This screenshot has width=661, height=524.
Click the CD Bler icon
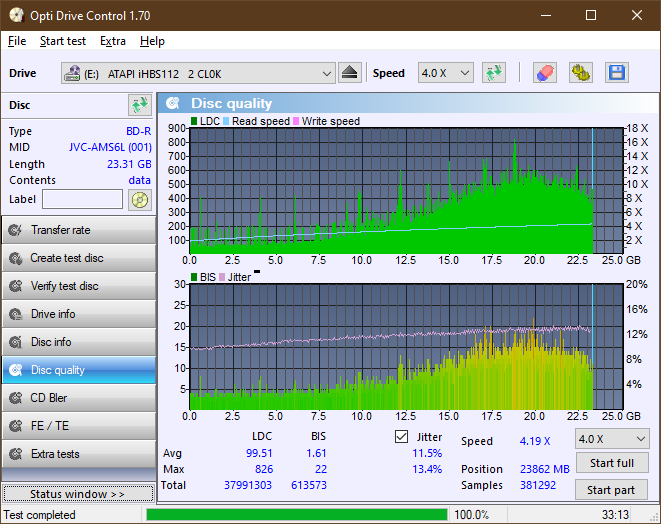coord(16,398)
